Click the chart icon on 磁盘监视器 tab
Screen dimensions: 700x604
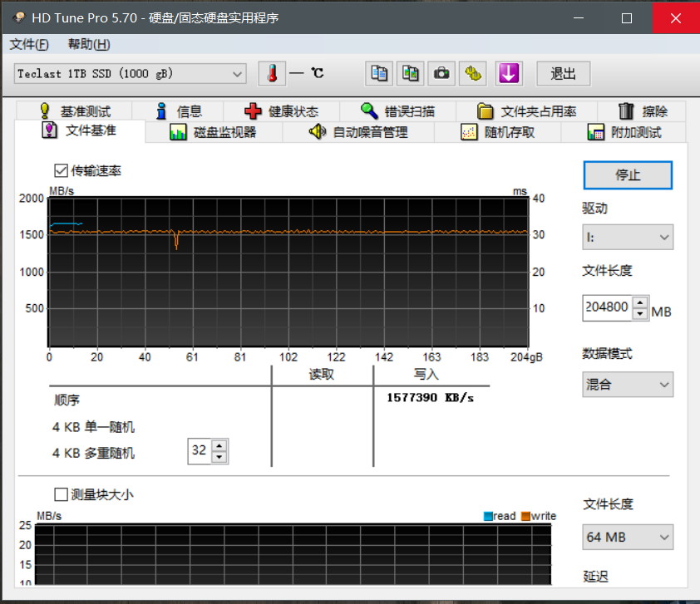[178, 132]
